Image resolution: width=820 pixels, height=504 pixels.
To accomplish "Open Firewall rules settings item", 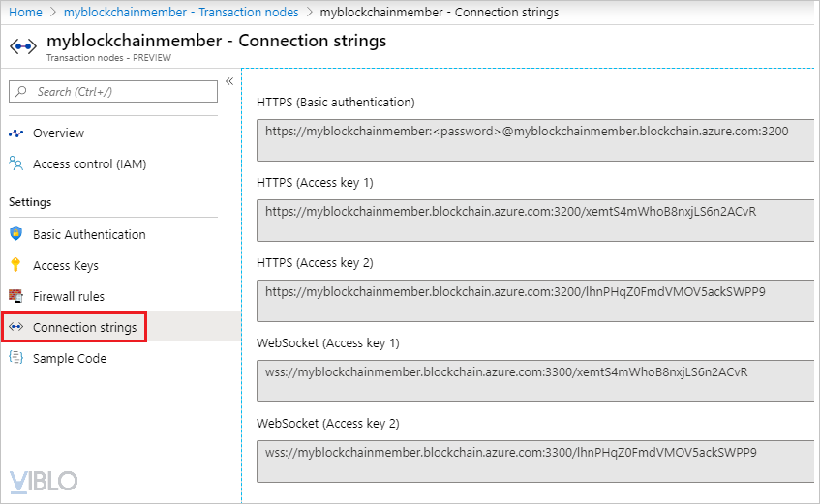I will [69, 296].
